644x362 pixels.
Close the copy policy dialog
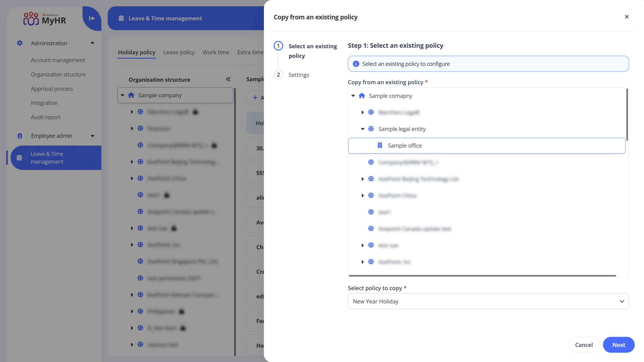pos(627,17)
